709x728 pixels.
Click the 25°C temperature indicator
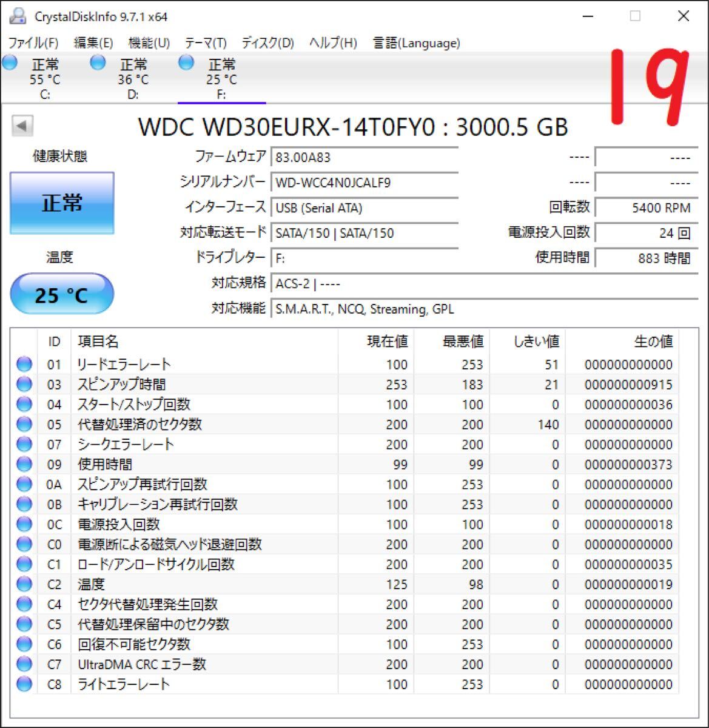point(61,294)
